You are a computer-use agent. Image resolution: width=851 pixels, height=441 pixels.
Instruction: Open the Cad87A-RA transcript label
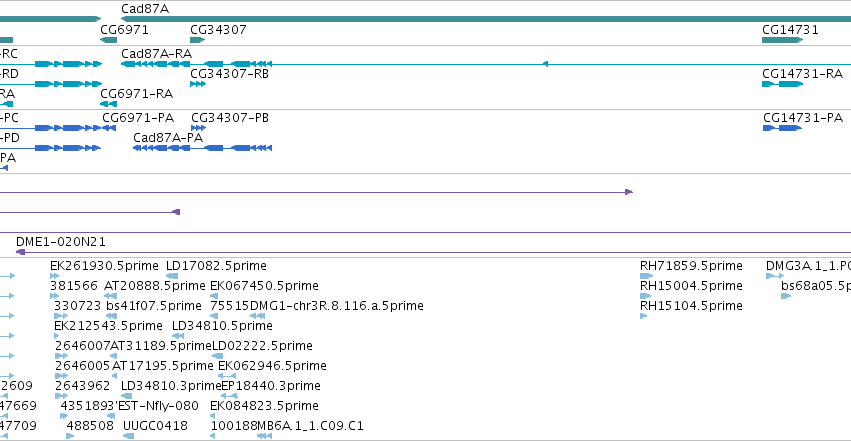pyautogui.click(x=156, y=54)
